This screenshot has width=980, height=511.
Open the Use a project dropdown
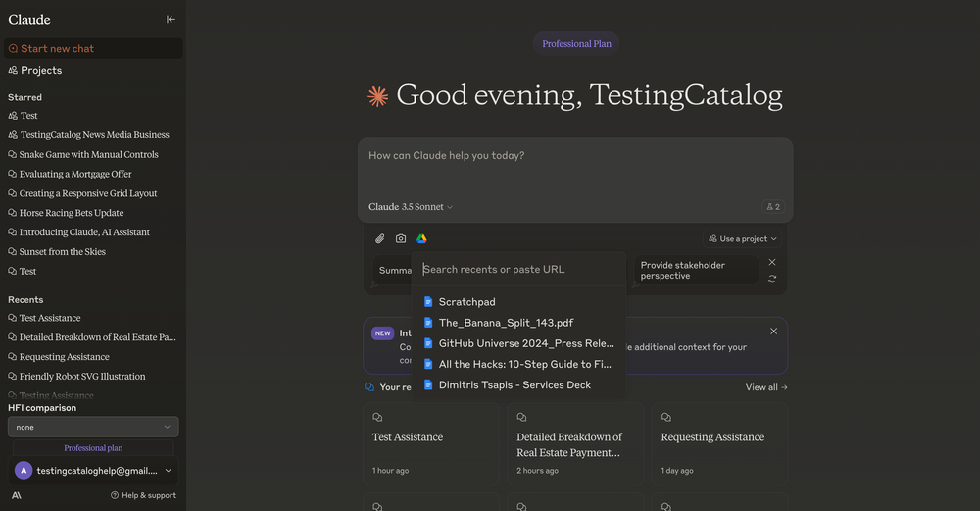[743, 238]
